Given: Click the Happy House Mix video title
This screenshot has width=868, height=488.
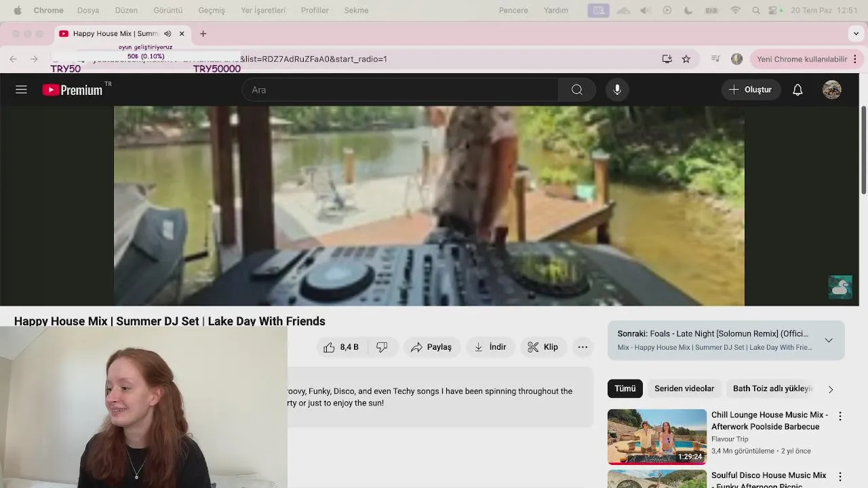Looking at the screenshot, I should (170, 321).
